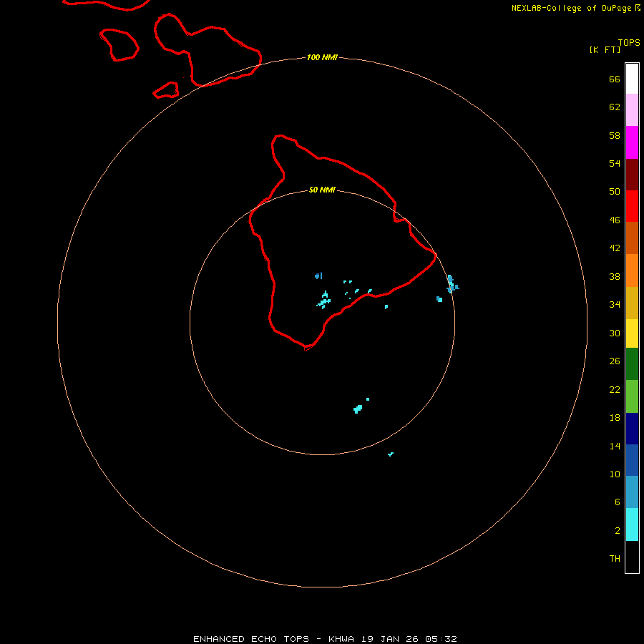
Task: Click the black TH threshold swatch
Action: pyautogui.click(x=632, y=557)
